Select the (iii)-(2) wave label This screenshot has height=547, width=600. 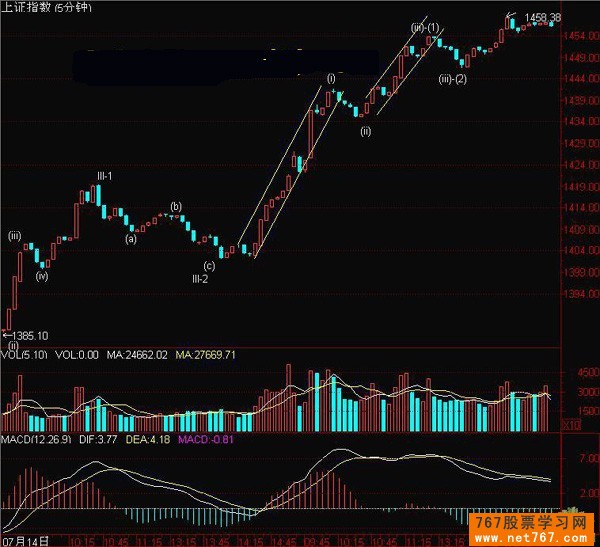click(x=452, y=79)
